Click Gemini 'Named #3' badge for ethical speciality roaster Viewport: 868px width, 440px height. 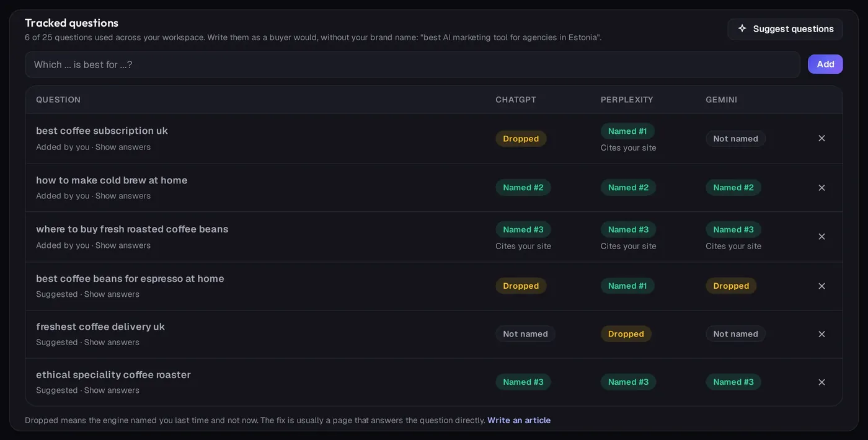pyautogui.click(x=733, y=382)
